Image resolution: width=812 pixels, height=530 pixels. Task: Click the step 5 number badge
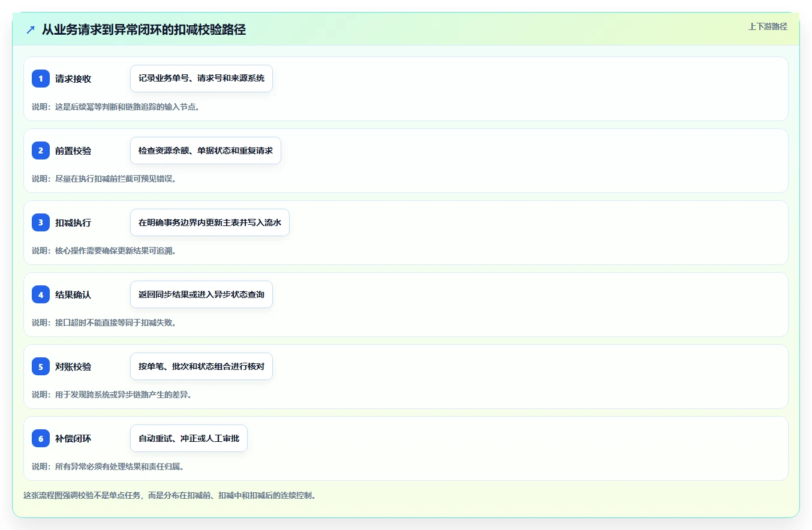tap(41, 366)
